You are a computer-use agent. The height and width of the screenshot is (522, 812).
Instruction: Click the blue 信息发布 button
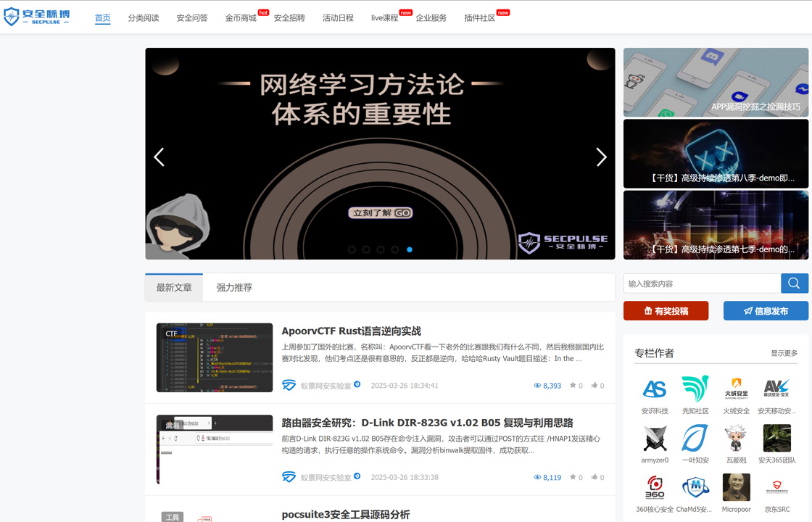click(x=766, y=311)
